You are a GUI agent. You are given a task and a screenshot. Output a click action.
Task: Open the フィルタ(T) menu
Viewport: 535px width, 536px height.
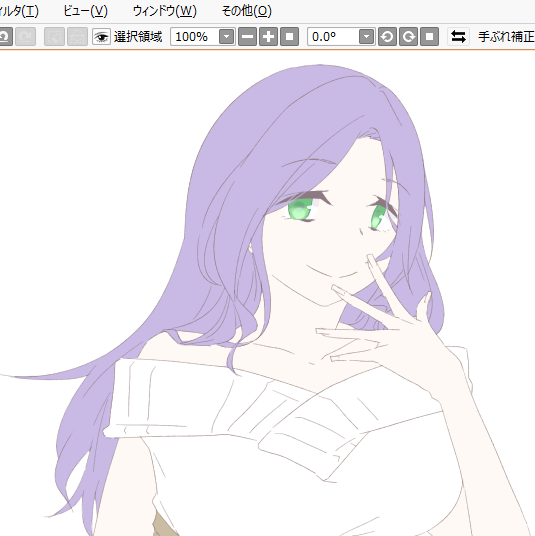[x=19, y=11]
